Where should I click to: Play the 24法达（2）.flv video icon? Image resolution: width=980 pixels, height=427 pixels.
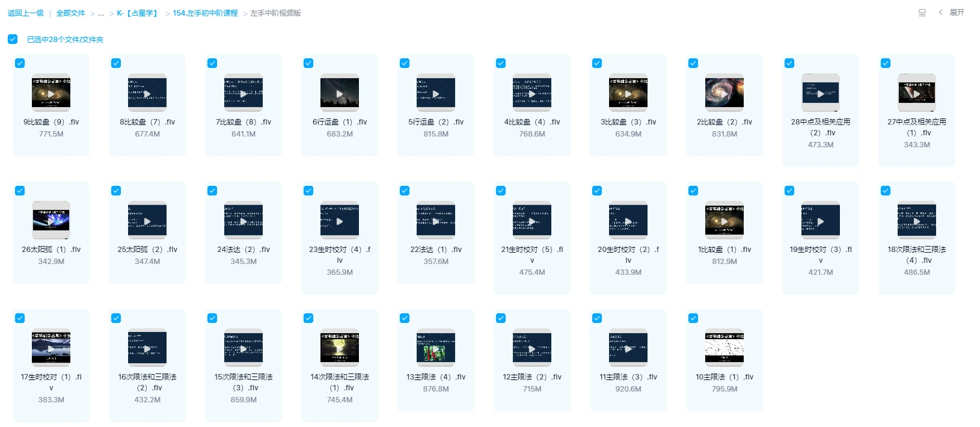coord(243,221)
